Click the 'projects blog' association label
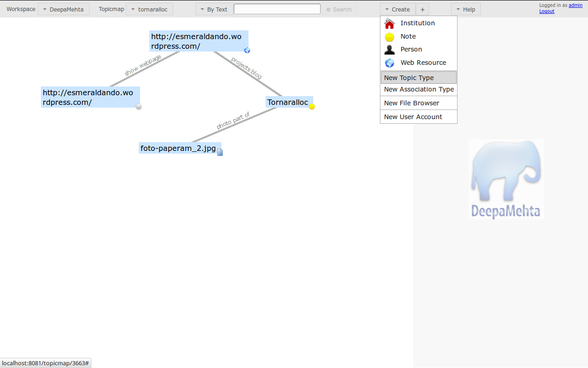Image resolution: width=588 pixels, height=368 pixels. coord(246,68)
